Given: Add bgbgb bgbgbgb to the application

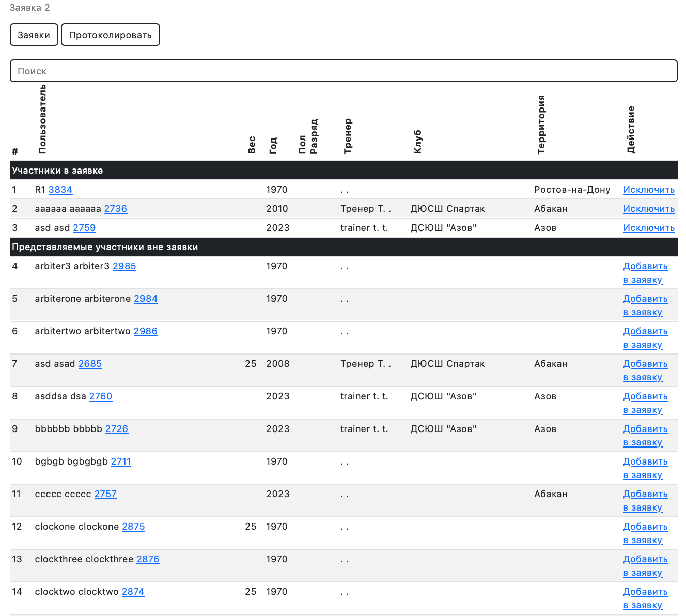Looking at the screenshot, I should [x=645, y=468].
